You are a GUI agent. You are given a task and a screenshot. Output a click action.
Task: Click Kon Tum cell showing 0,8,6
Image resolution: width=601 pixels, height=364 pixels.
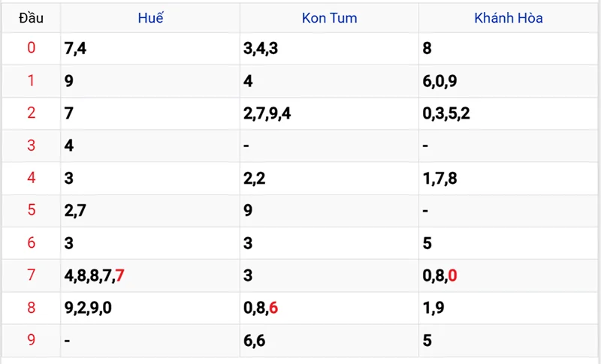point(329,308)
